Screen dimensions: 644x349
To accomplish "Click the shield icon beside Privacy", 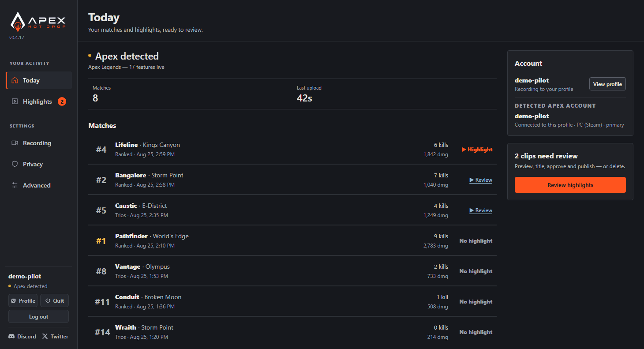I will click(15, 164).
